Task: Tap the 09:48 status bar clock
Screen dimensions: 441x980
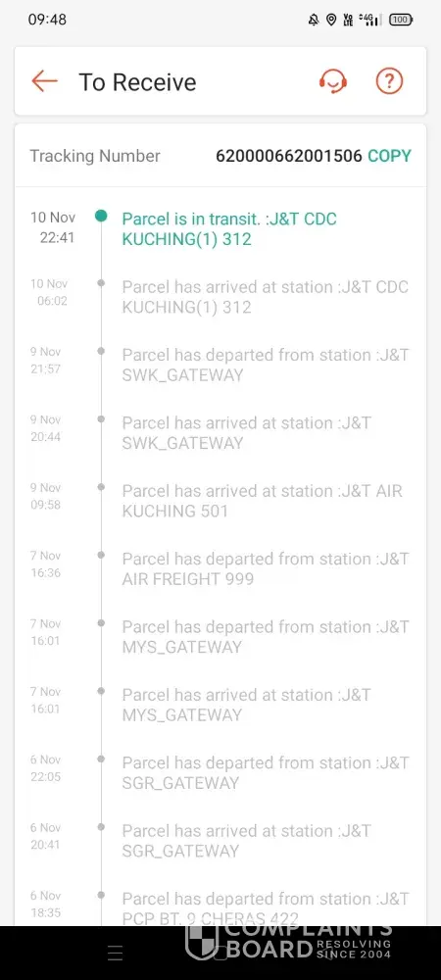Action: coord(47,20)
